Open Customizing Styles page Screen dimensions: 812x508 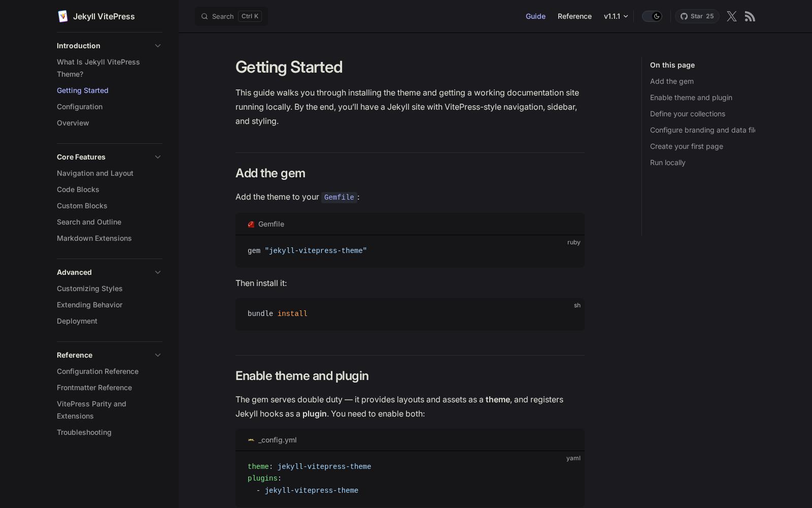(x=89, y=289)
